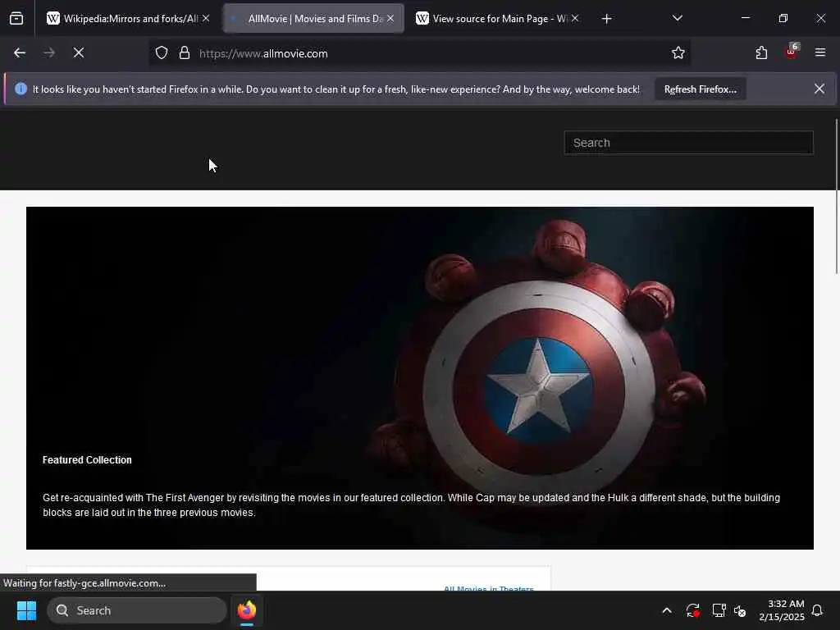Click the featured collection description text
The height and width of the screenshot is (630, 840).
[412, 504]
